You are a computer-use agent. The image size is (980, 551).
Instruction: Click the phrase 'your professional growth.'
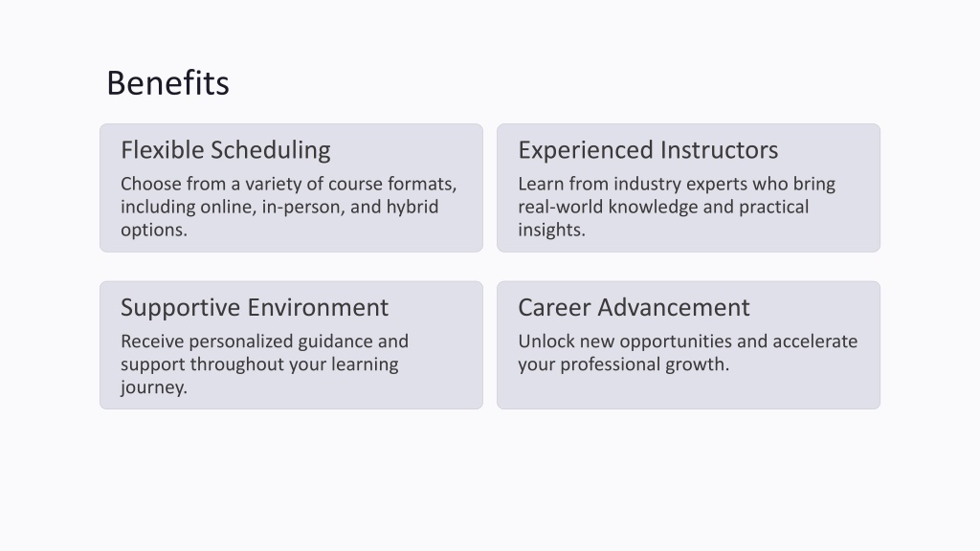[x=624, y=364]
